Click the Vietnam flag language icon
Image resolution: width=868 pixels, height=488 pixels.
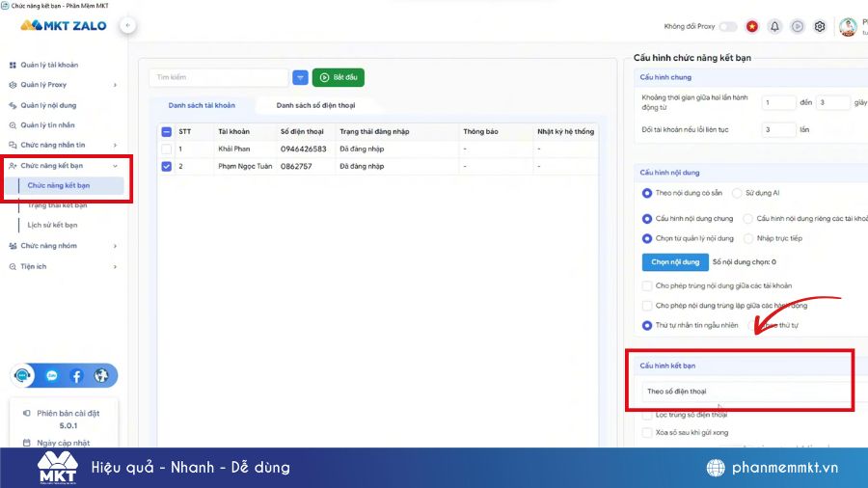pyautogui.click(x=752, y=26)
